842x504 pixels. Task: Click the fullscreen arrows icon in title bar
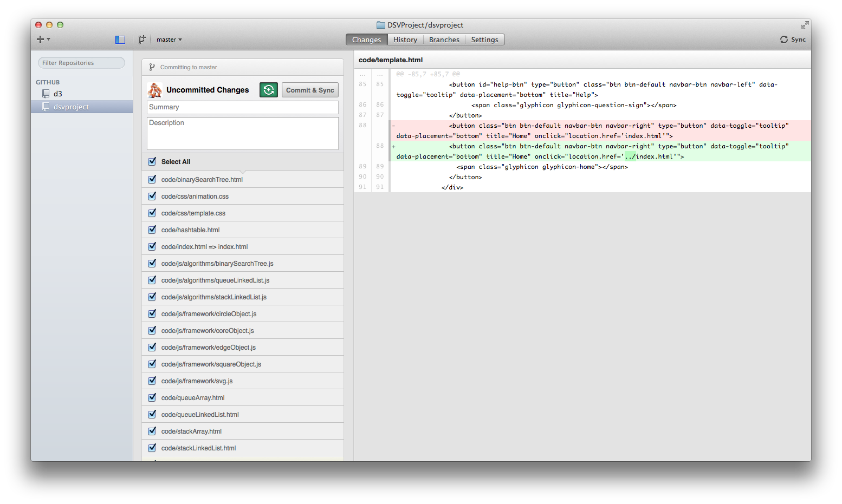805,25
